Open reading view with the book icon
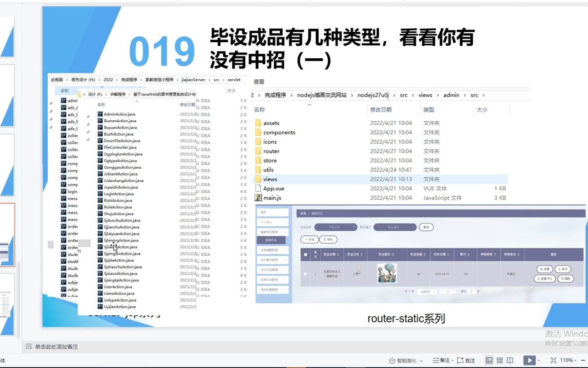 pyautogui.click(x=510, y=360)
